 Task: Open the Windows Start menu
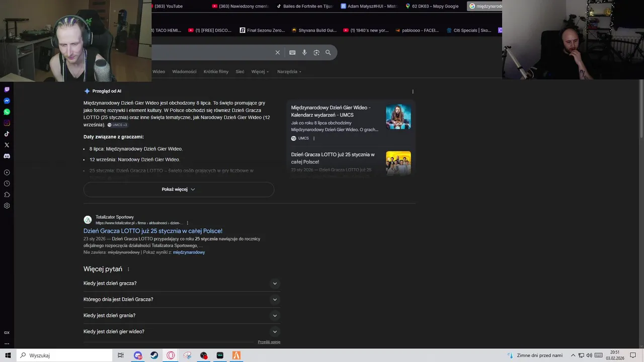[8, 355]
